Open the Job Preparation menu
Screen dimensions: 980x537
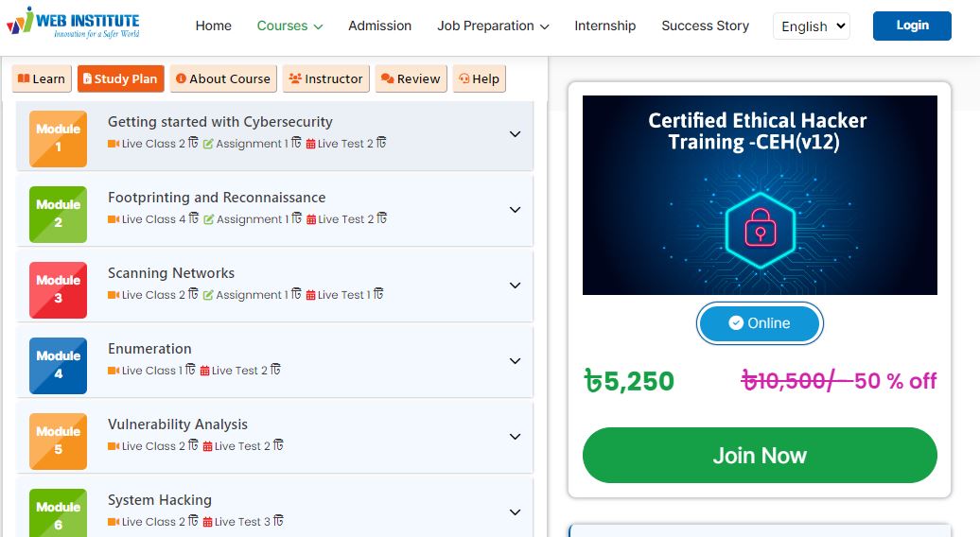click(x=493, y=26)
